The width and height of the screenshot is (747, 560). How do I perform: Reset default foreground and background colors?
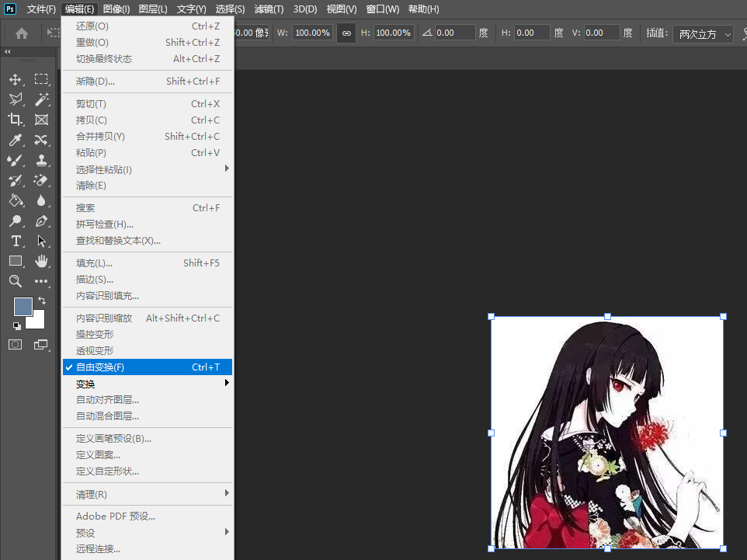[16, 326]
